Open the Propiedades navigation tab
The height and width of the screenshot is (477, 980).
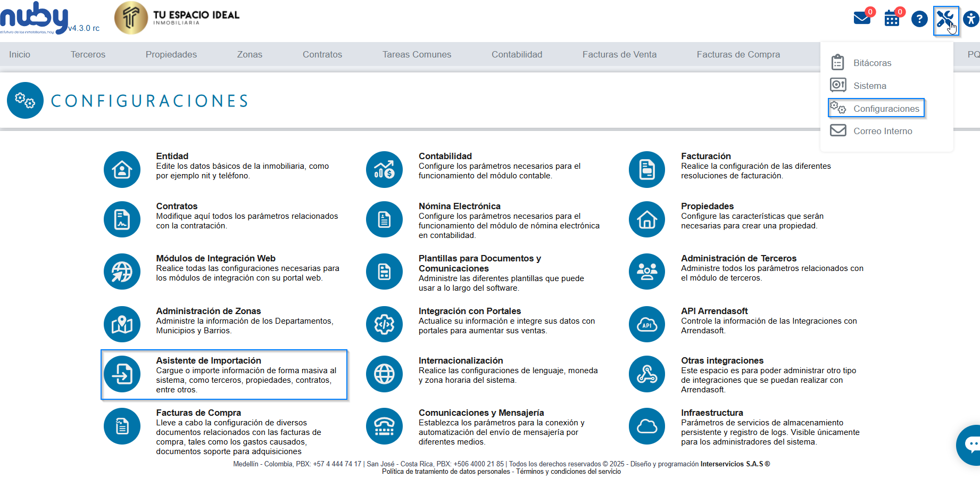[171, 54]
